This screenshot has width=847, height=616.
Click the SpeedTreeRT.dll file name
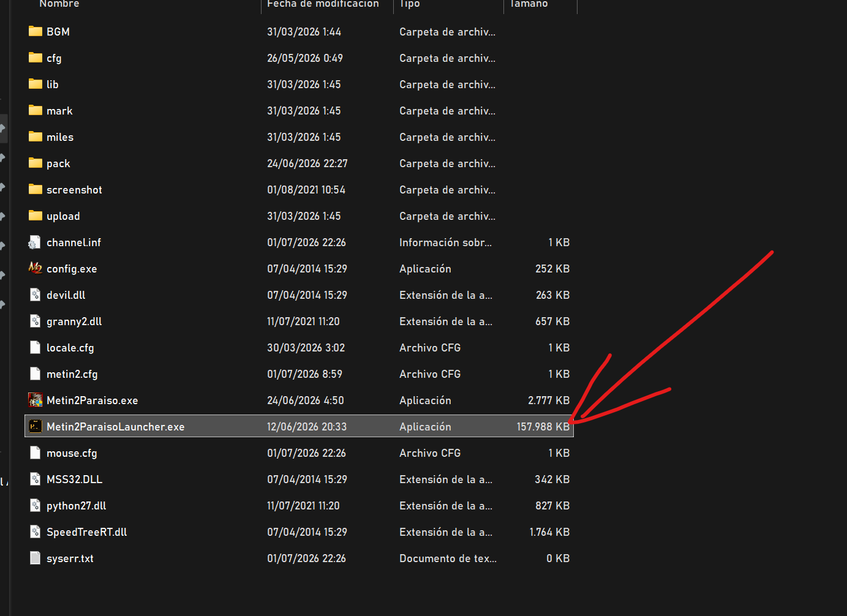coord(87,532)
